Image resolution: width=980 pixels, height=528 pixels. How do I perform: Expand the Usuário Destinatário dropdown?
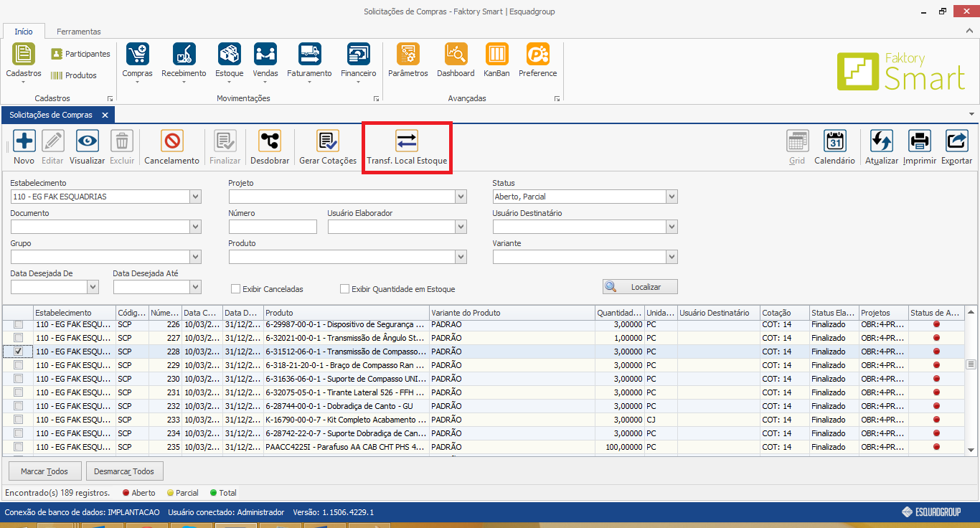671,227
